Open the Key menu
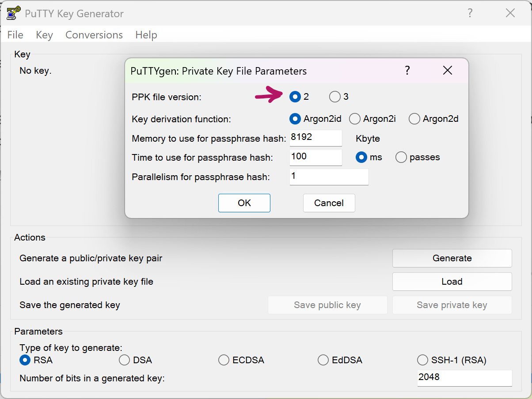532x399 pixels. click(44, 35)
